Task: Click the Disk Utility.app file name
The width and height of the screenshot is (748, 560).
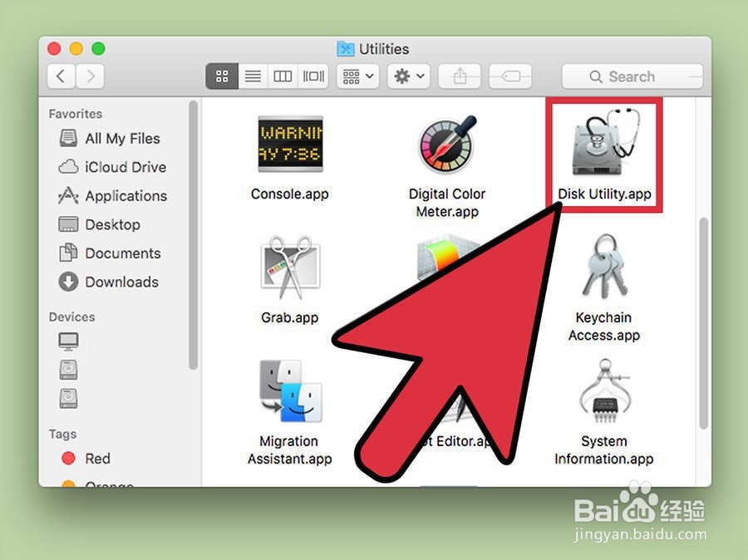Action: coord(604,194)
